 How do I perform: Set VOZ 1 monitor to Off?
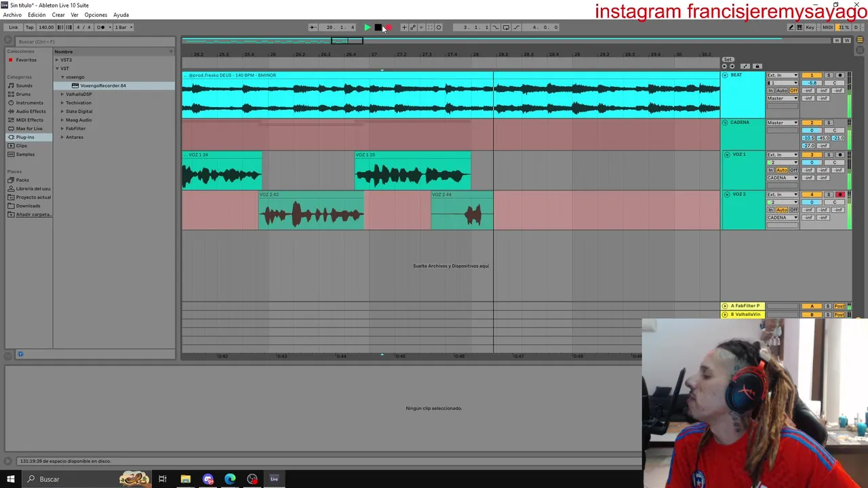click(x=793, y=170)
